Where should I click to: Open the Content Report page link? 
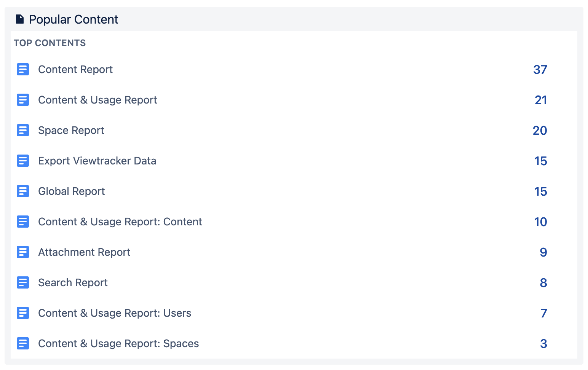[75, 69]
